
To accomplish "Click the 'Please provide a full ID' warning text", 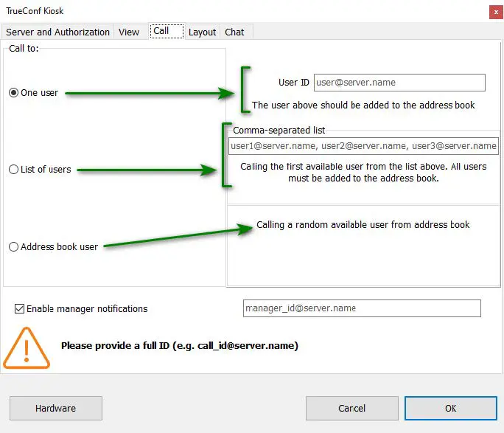I will 180,345.
